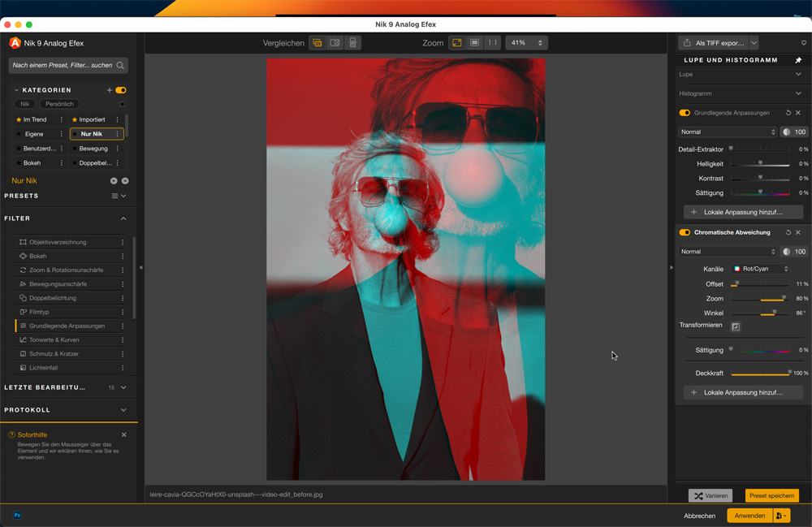Toggle the Kategorien switch

pos(121,90)
